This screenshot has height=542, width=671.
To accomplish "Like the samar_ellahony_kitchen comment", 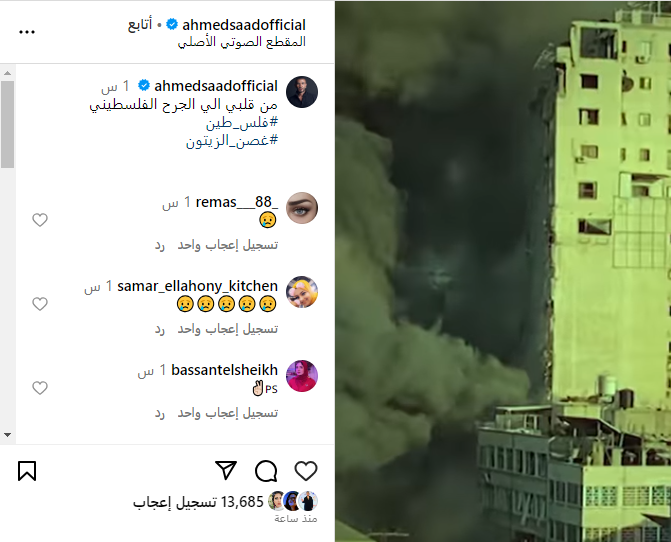I will pyautogui.click(x=40, y=304).
